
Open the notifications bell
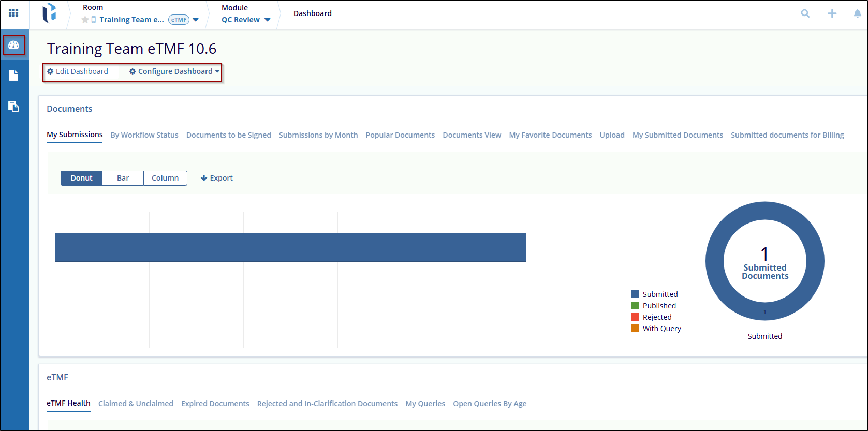point(857,14)
